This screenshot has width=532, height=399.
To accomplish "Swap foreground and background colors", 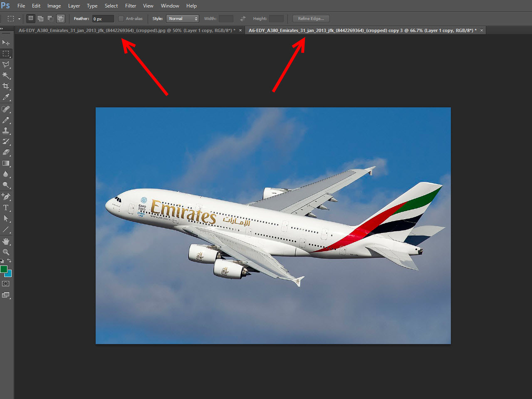I will pyautogui.click(x=9, y=261).
